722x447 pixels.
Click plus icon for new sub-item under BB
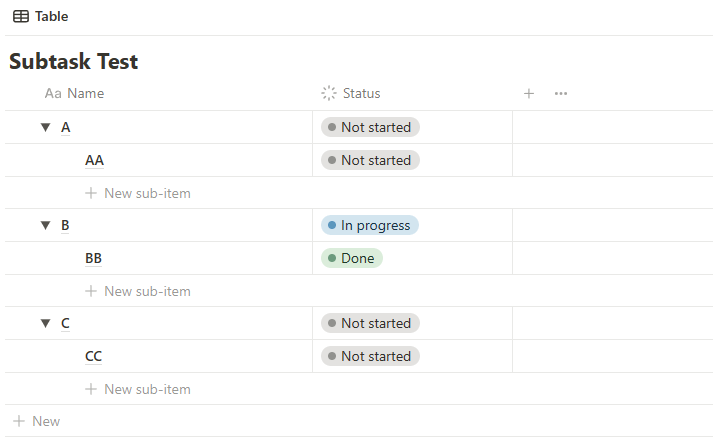[91, 291]
